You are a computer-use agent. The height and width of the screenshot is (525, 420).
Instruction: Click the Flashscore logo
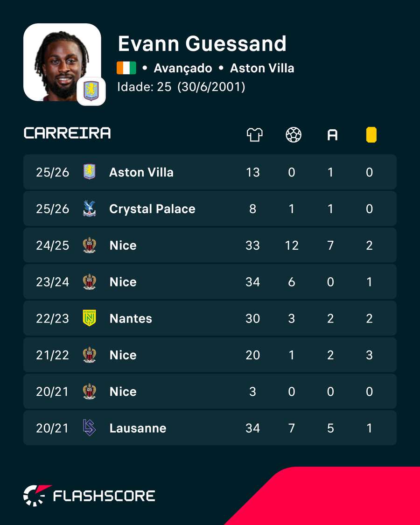pyautogui.click(x=89, y=496)
